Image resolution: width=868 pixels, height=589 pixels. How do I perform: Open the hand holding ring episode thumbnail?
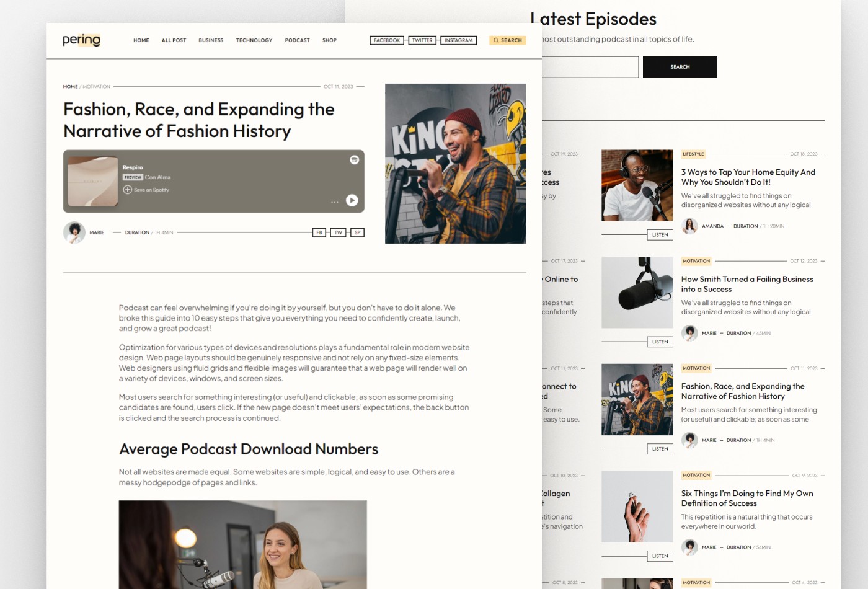click(637, 507)
